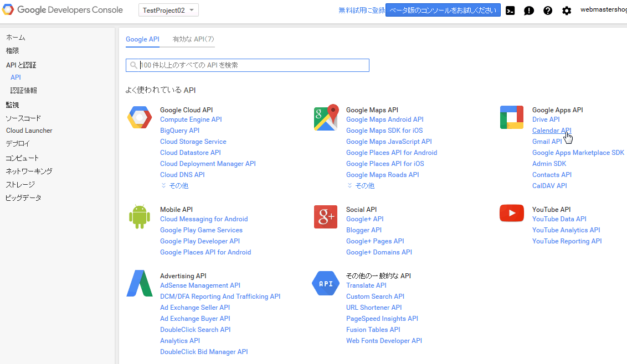
Task: Open ホーム in the sidebar
Action: point(16,38)
